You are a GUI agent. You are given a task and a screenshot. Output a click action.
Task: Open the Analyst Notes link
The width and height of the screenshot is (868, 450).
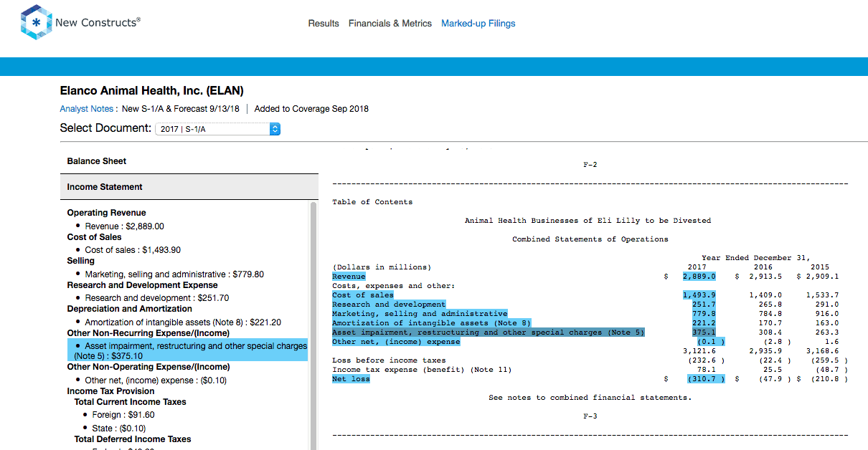click(87, 109)
